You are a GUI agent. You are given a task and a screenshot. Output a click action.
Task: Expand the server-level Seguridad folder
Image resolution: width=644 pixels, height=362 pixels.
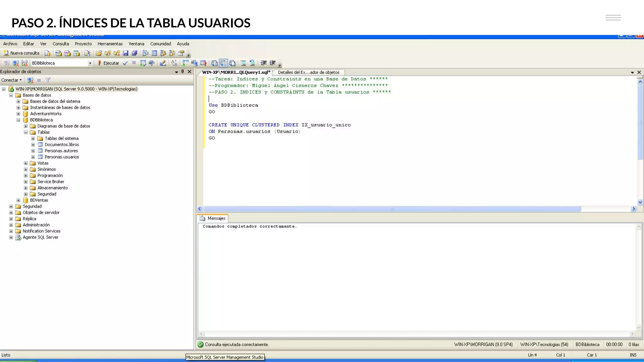pos(11,206)
